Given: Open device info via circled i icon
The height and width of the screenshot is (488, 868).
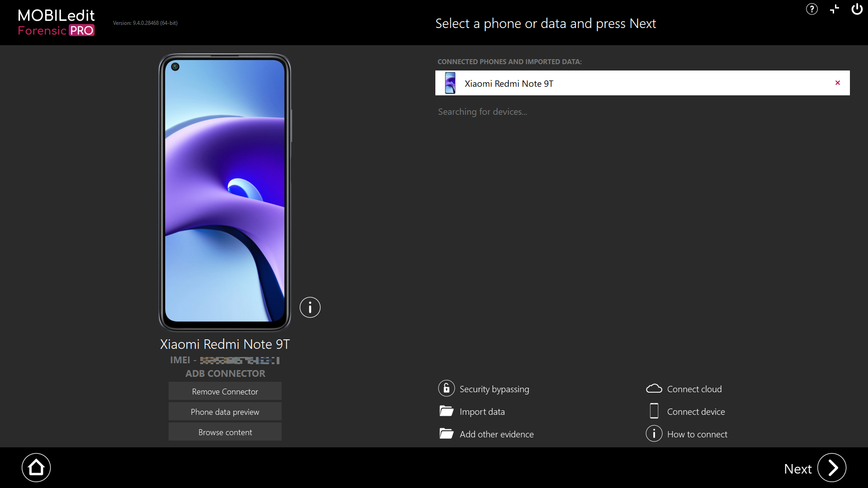Looking at the screenshot, I should pyautogui.click(x=310, y=307).
